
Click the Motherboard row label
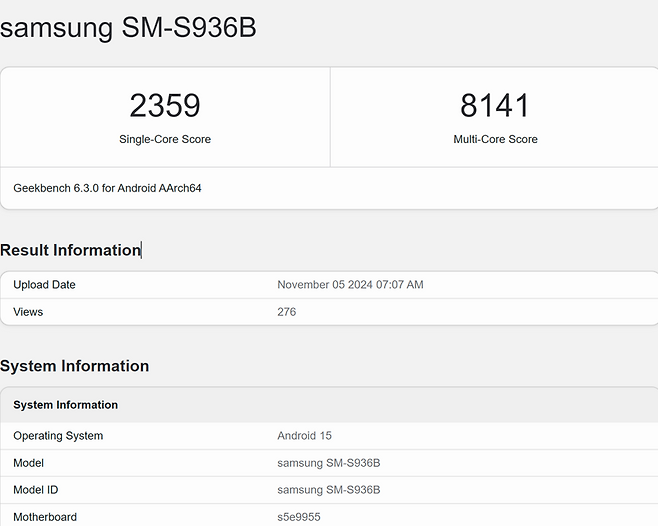coord(45,517)
